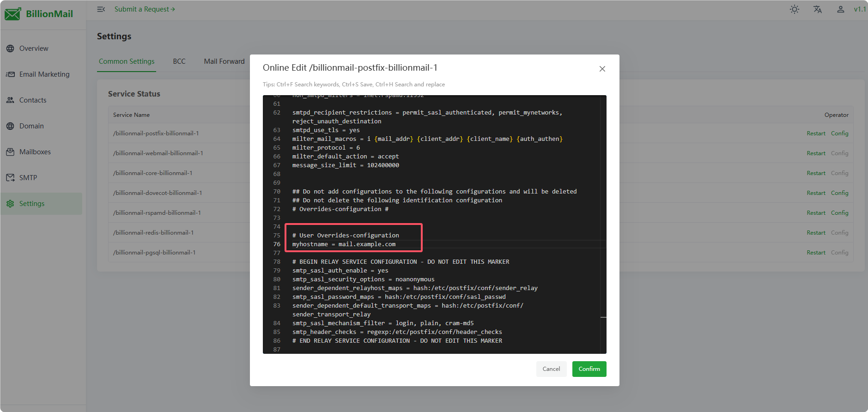This screenshot has height=412, width=868.
Task: Click the /billionmail-webmail-billionmail-1 service name
Action: [x=158, y=153]
